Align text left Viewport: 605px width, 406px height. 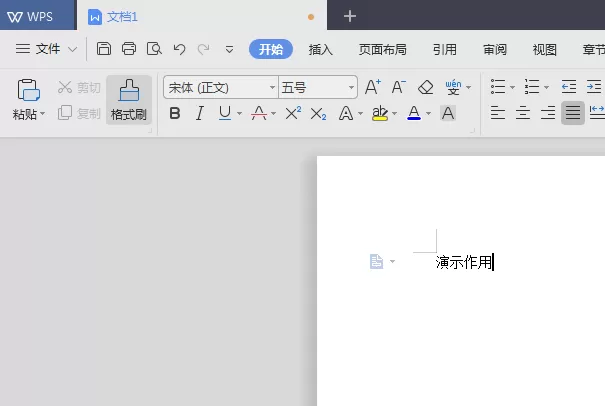pos(498,113)
